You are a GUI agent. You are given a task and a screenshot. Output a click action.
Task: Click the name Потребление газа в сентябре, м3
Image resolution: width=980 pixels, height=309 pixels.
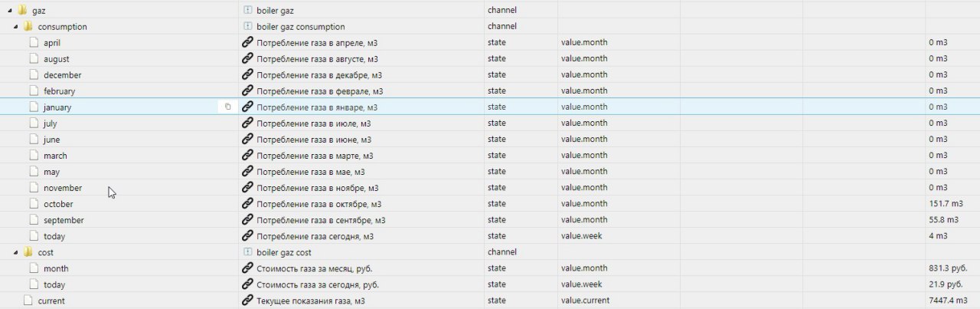(x=321, y=220)
